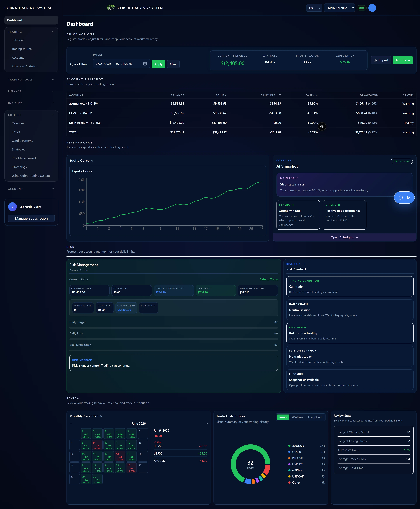Screen dimensions: 420x509
Task: Open Candle Patterns lesson
Action: tap(22, 141)
